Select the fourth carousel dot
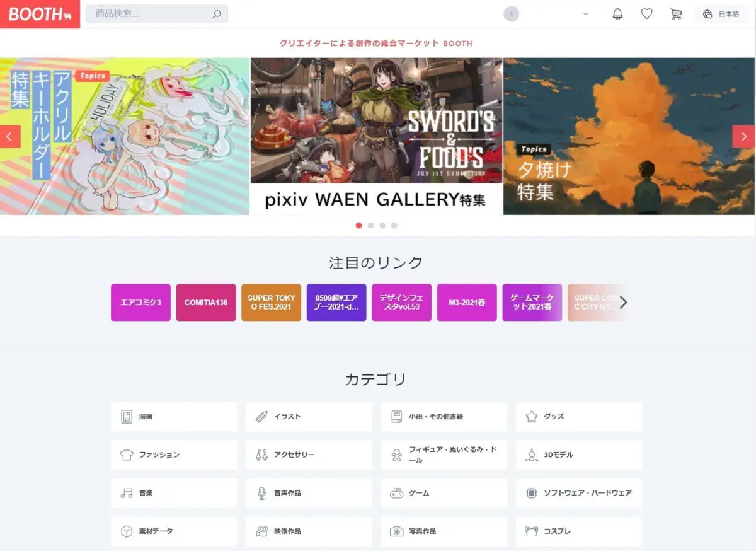756x551 pixels. [x=394, y=225]
